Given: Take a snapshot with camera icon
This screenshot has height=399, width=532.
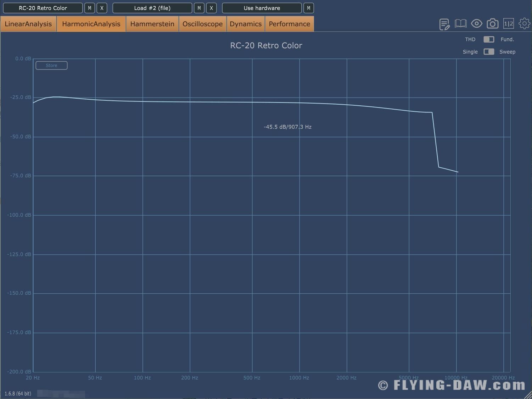Looking at the screenshot, I should [492, 24].
